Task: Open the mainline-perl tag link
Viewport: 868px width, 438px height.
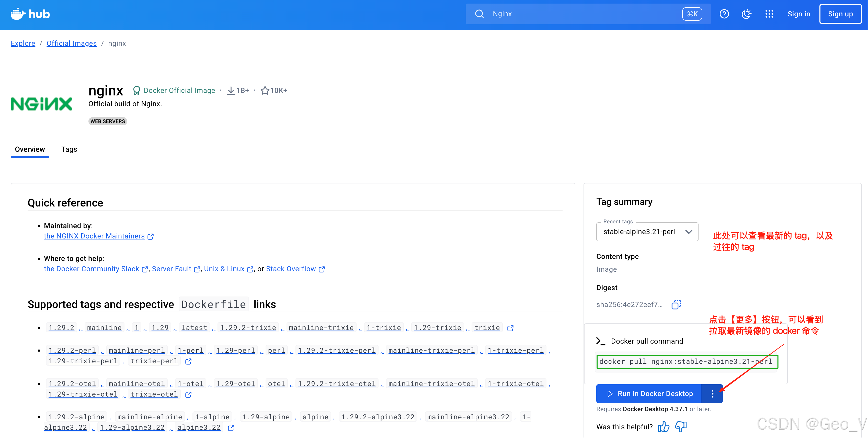Action: click(x=136, y=350)
